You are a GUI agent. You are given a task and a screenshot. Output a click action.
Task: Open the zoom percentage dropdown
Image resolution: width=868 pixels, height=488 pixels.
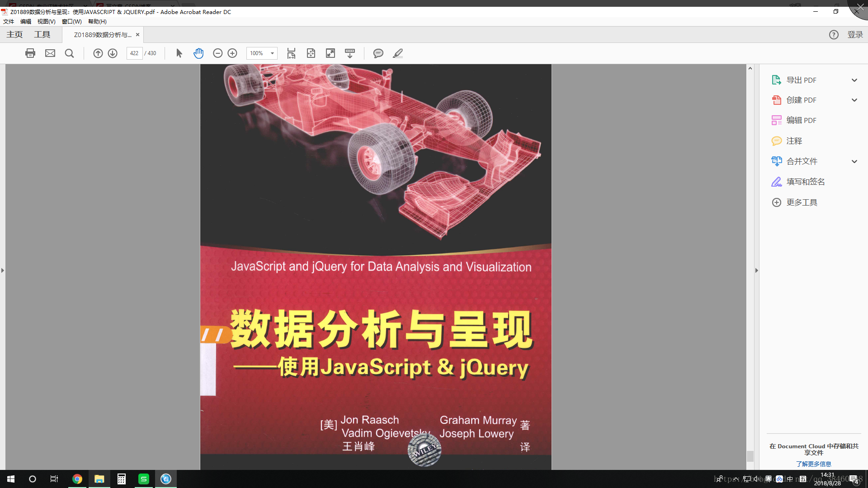coord(271,53)
